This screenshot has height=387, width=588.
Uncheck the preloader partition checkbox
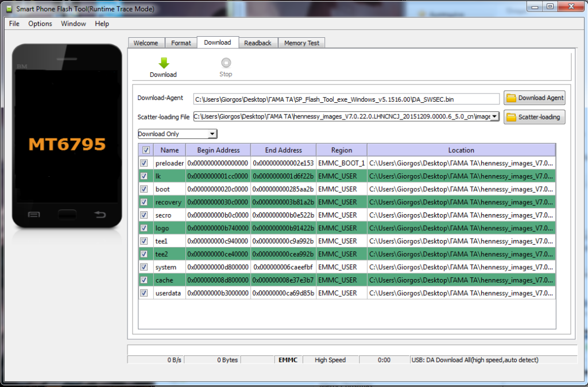[x=144, y=163]
